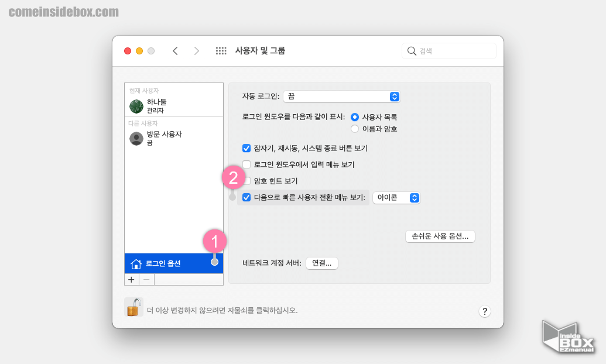Click the 다른 사용자 section header

point(143,123)
